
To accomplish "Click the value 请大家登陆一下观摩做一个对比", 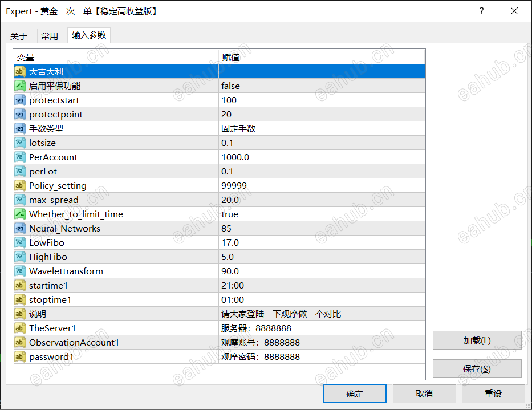I will (x=281, y=314).
